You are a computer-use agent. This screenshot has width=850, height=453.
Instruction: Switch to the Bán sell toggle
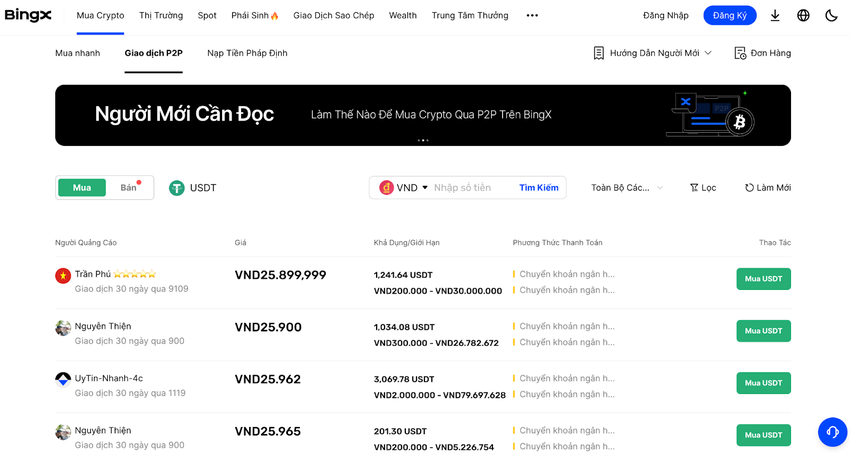[x=129, y=187]
